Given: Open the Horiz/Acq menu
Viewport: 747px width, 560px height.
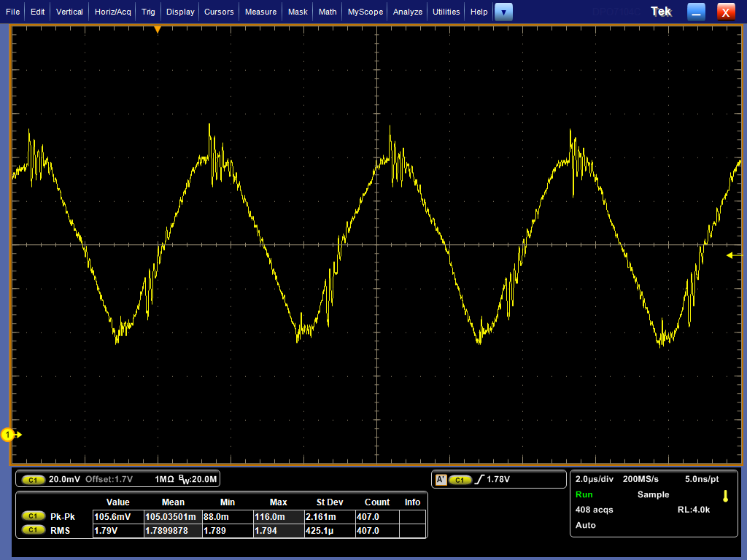Looking at the screenshot, I should point(113,12).
